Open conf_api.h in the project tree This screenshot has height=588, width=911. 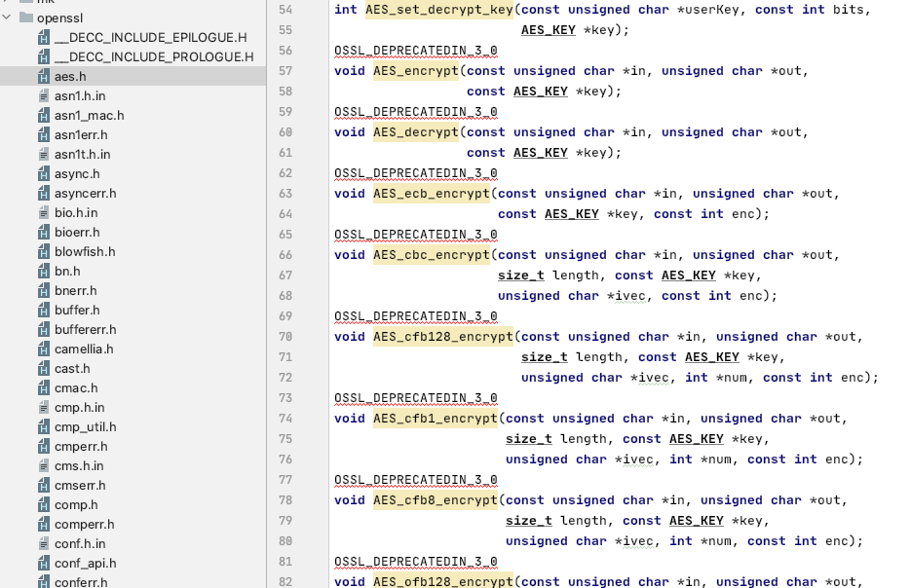[x=86, y=563]
